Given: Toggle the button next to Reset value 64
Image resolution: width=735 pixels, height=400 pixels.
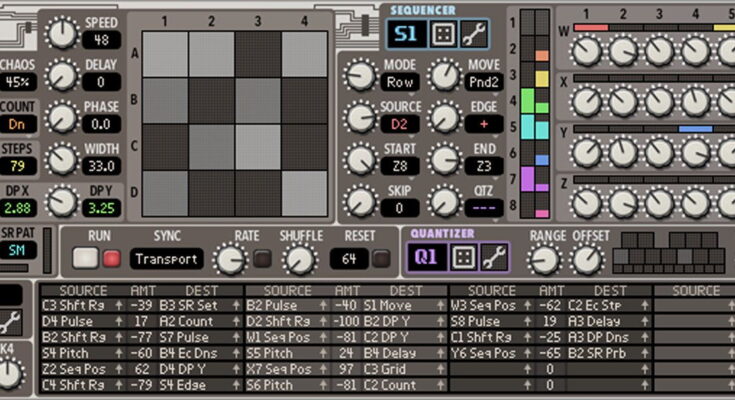Looking at the screenshot, I should click(x=381, y=260).
